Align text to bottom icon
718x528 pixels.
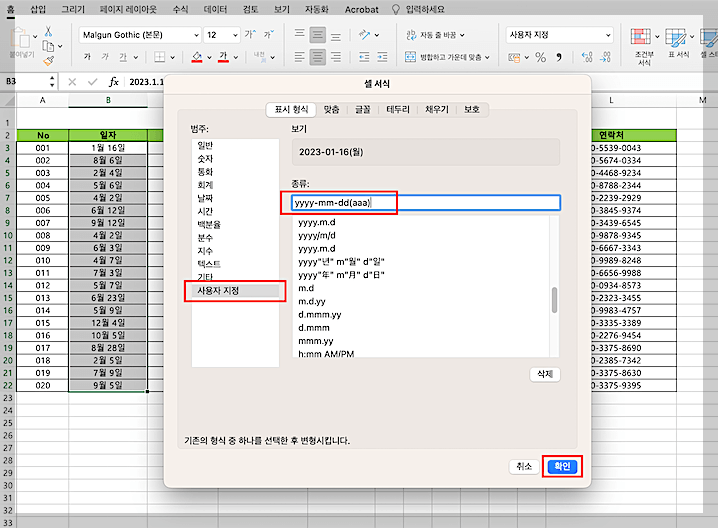pos(336,35)
